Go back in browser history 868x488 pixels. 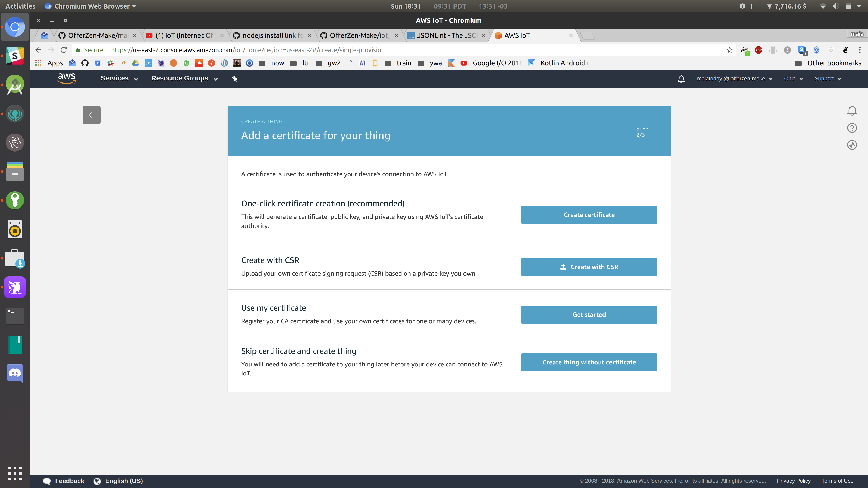click(x=38, y=50)
